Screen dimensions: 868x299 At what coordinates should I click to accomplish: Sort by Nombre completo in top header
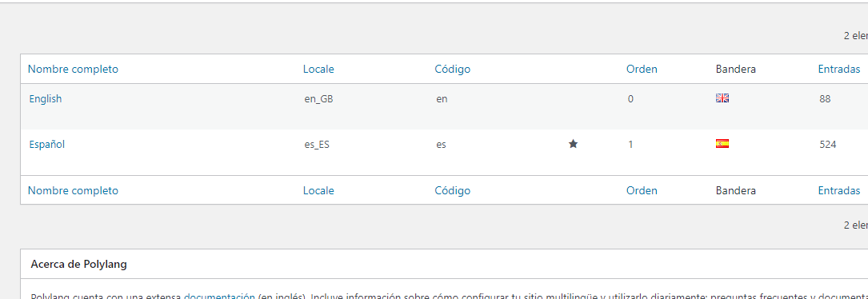73,70
